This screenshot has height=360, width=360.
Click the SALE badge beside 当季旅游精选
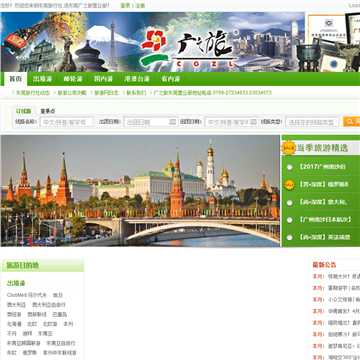click(x=288, y=148)
